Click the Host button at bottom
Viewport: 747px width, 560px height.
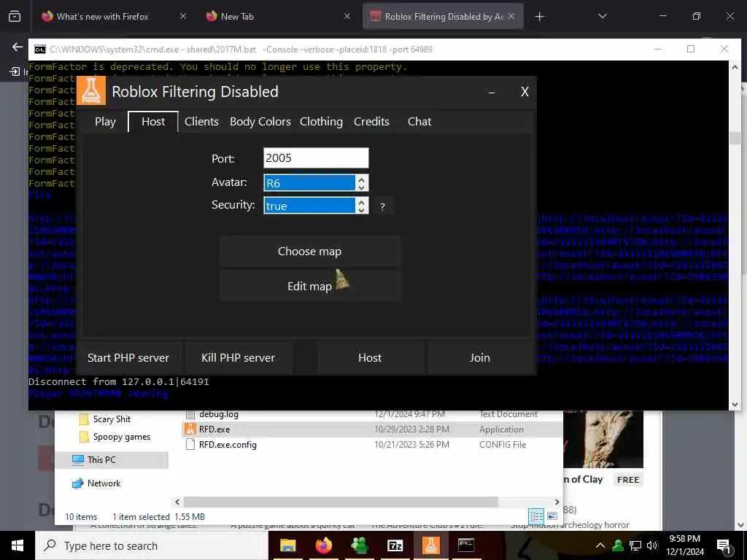(370, 357)
